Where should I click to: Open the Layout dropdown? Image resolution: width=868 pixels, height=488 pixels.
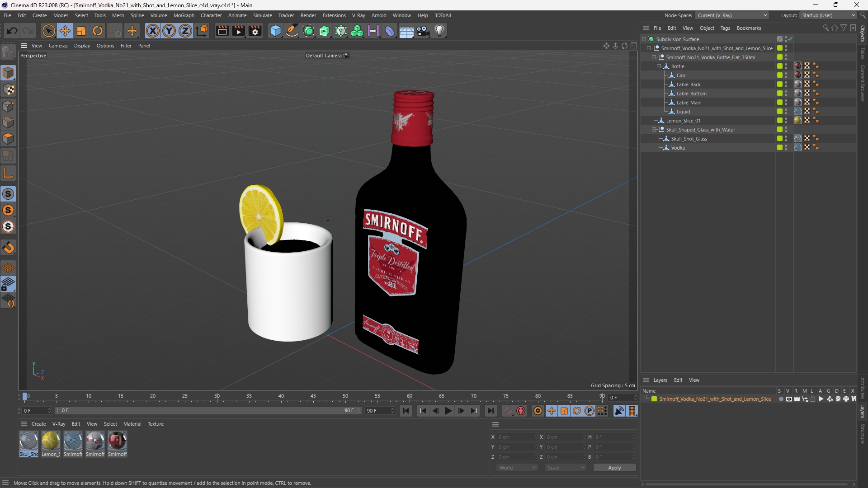coord(828,15)
